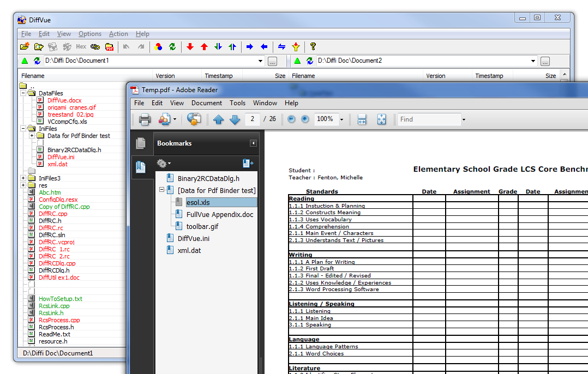588x374 pixels.
Task: Click browse button beside Document1 path
Action: tap(273, 62)
